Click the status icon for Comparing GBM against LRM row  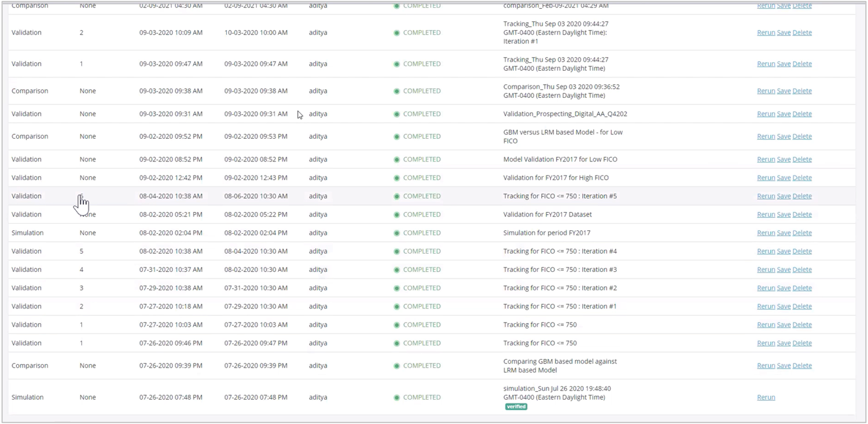pos(396,366)
